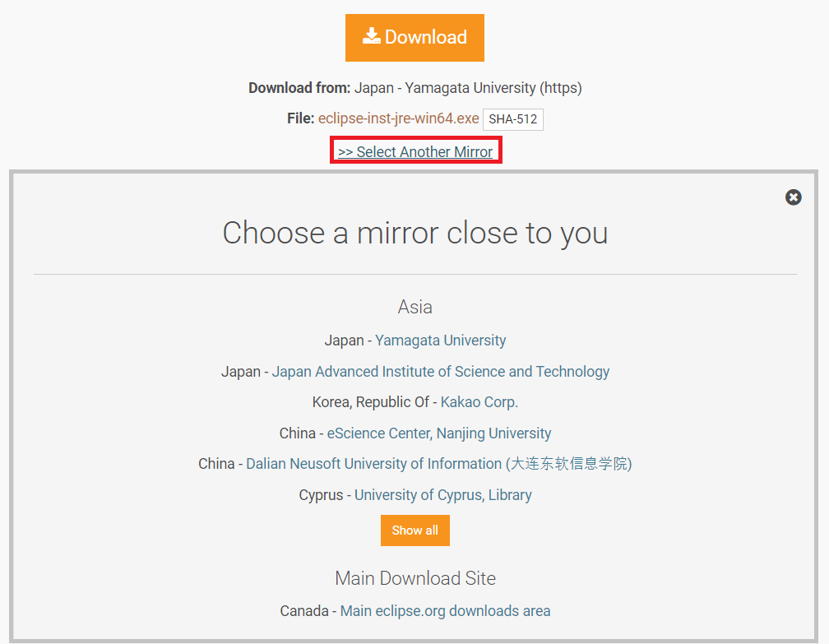The height and width of the screenshot is (644, 829).
Task: Click the orange Download button
Action: [414, 38]
